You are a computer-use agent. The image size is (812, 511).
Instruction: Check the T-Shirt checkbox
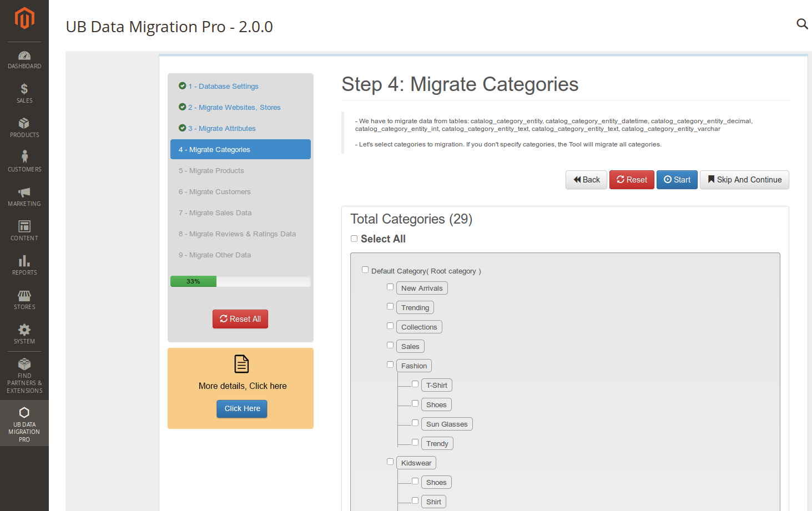point(415,384)
